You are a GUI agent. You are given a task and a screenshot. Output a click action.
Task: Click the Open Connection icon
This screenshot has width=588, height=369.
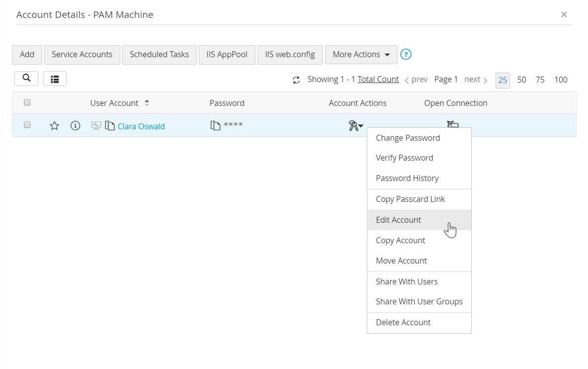coord(453,124)
